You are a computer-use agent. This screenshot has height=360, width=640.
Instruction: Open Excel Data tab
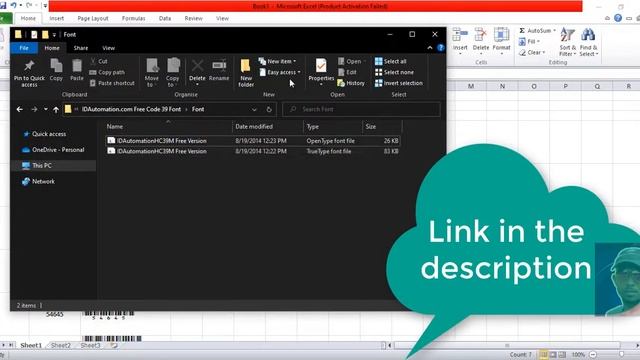[165, 18]
